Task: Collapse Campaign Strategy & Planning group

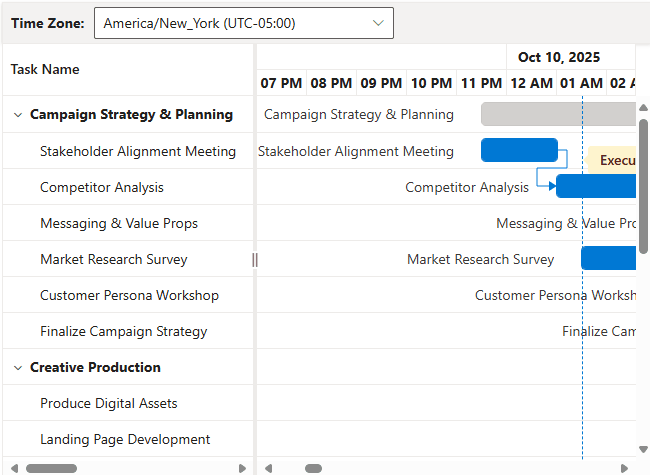Action: point(17,115)
